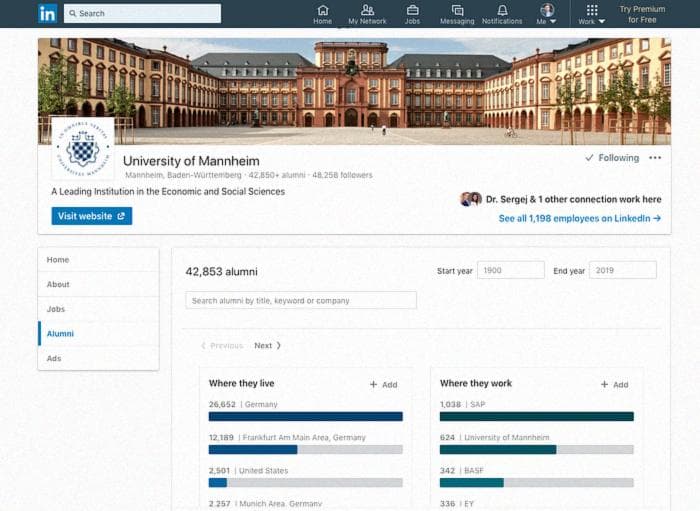This screenshot has height=511, width=700.
Task: Open Messaging icon
Action: pyautogui.click(x=457, y=14)
